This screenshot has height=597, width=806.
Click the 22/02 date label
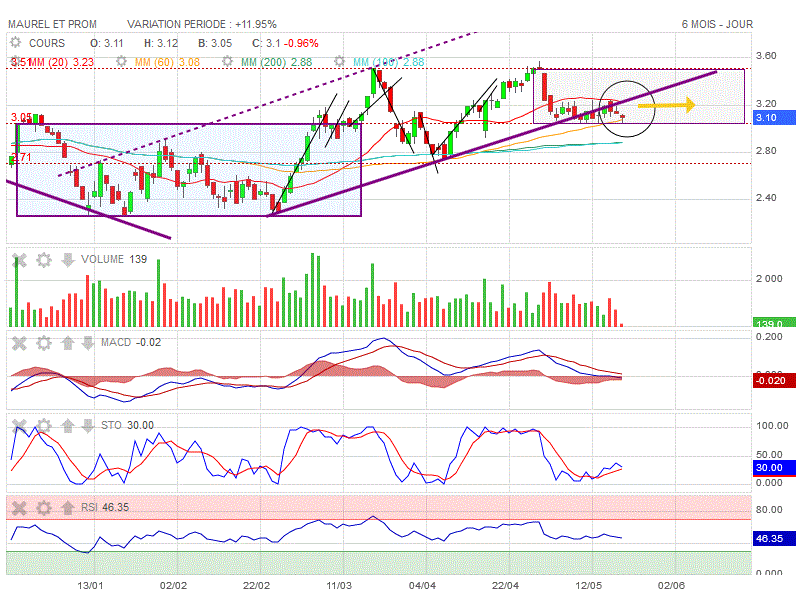pyautogui.click(x=256, y=585)
